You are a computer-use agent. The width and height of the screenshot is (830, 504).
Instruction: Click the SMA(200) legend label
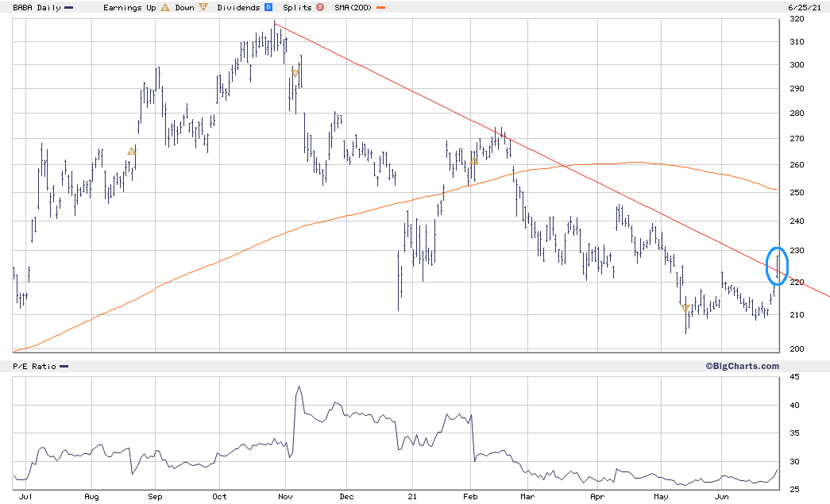pyautogui.click(x=353, y=7)
